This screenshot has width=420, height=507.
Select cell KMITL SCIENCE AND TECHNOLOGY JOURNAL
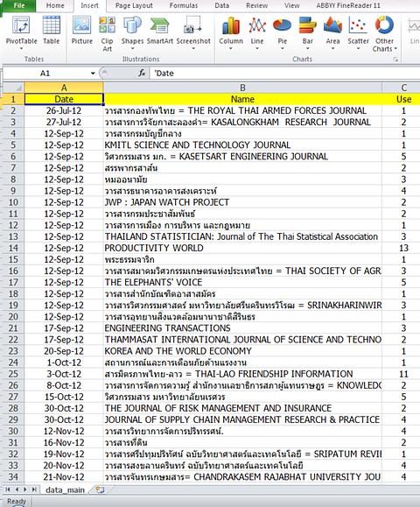pos(242,144)
